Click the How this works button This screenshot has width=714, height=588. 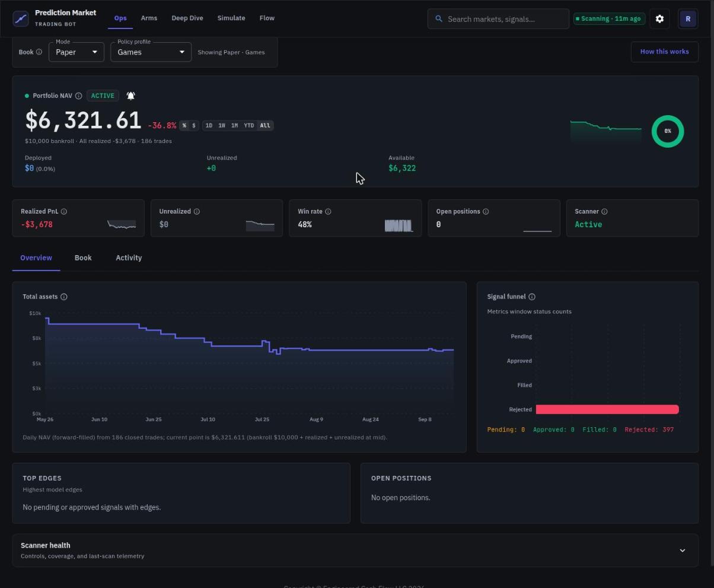(x=664, y=52)
